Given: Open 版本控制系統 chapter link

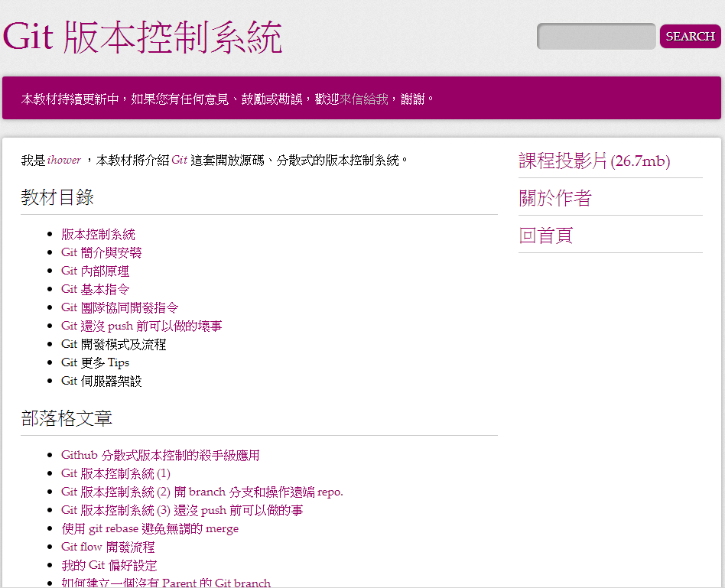Looking at the screenshot, I should pyautogui.click(x=98, y=235).
